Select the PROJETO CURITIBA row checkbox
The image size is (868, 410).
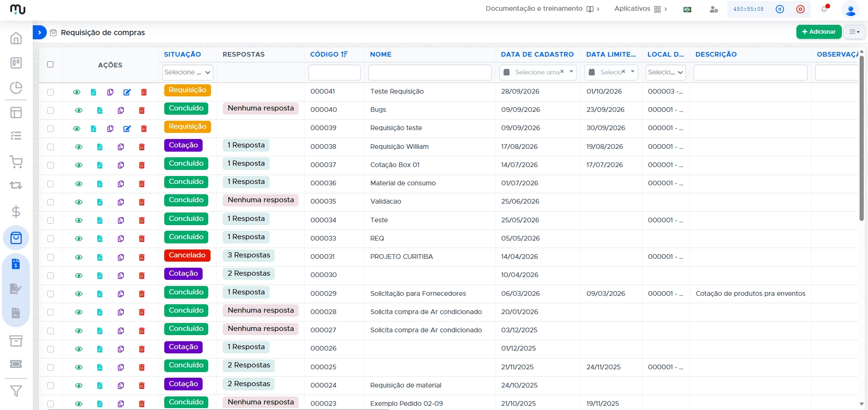coord(51,257)
